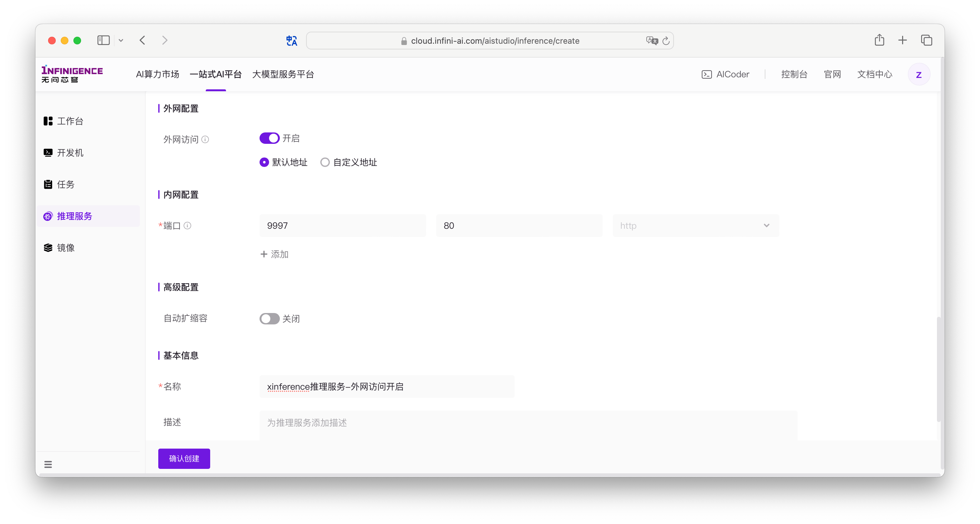The height and width of the screenshot is (524, 980).
Task: Click the 高级配置 section heading
Action: coord(181,287)
